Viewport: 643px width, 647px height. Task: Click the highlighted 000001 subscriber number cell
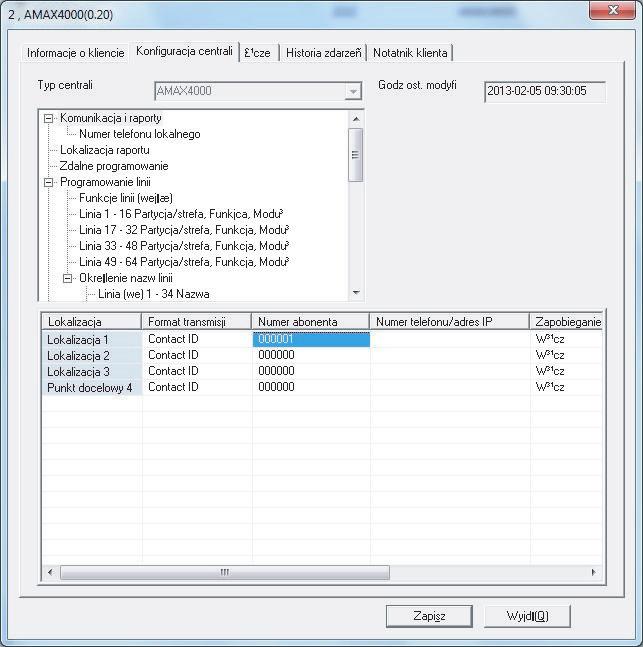311,339
